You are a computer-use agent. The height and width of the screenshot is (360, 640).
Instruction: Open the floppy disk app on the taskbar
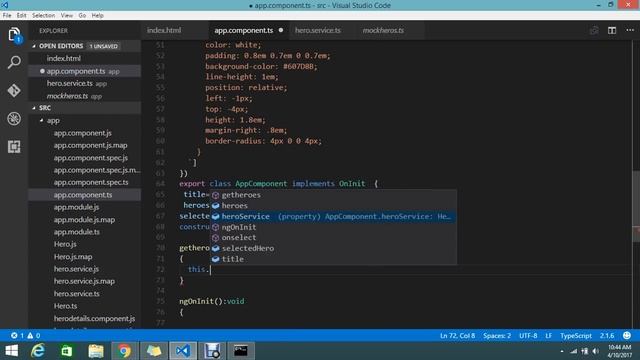point(212,351)
